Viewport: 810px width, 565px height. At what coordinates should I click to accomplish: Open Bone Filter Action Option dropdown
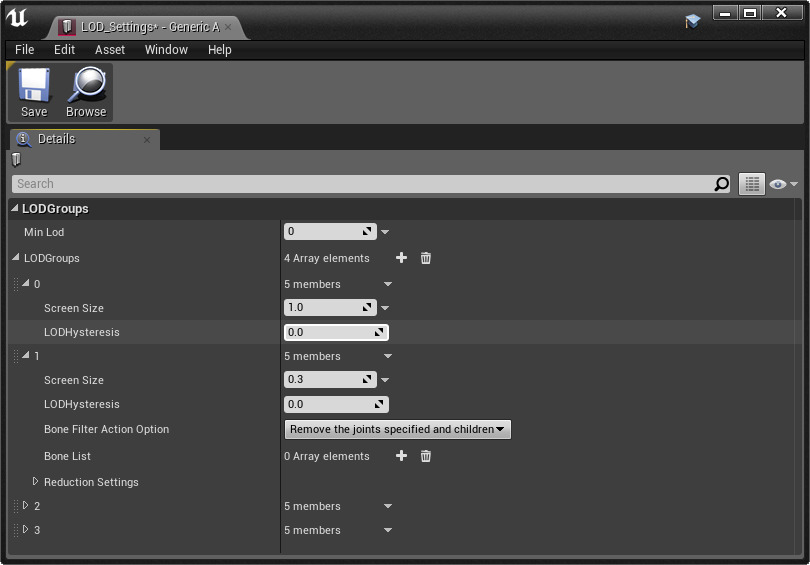click(398, 429)
